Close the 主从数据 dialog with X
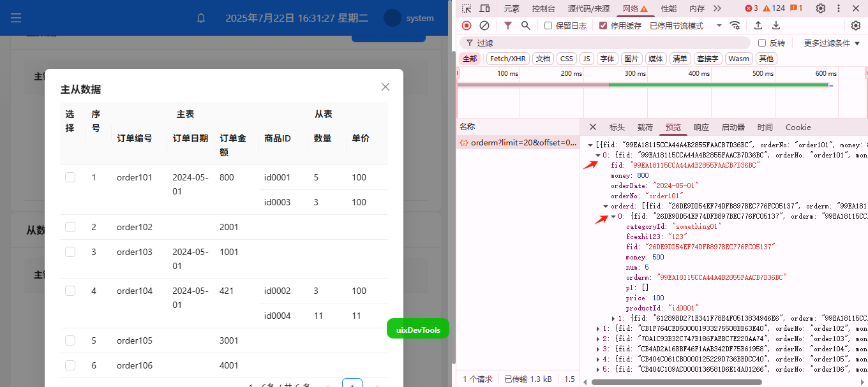The image size is (868, 387). (385, 87)
